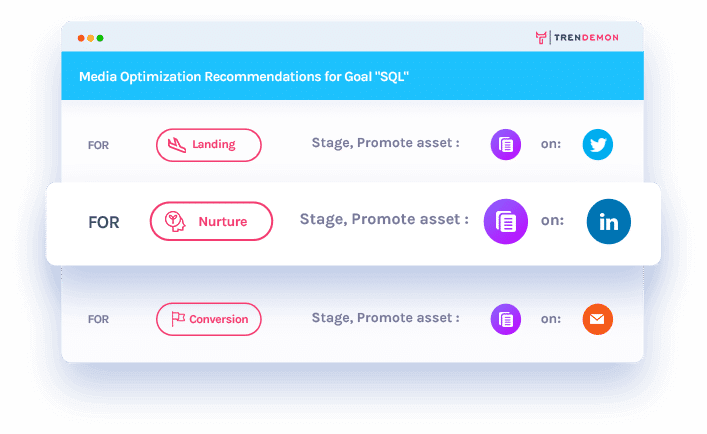Open the asset icon in Nurture row
This screenshot has width=707, height=434.
(x=506, y=222)
